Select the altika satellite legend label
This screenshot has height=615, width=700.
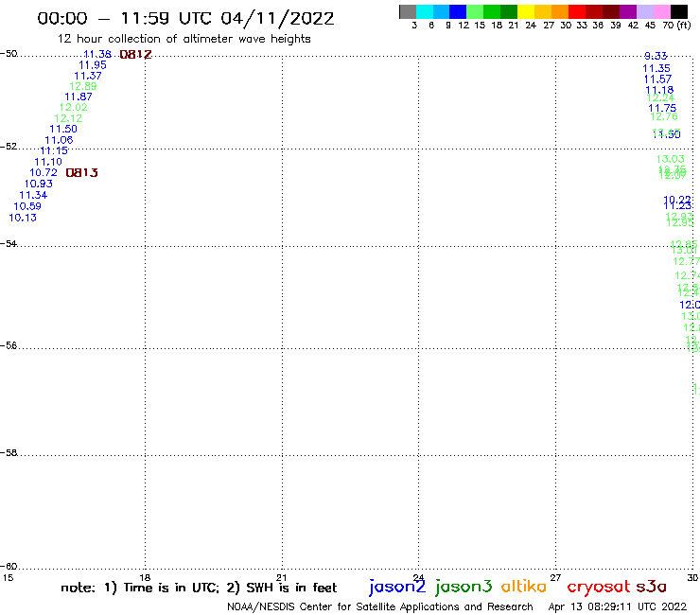pyautogui.click(x=524, y=587)
